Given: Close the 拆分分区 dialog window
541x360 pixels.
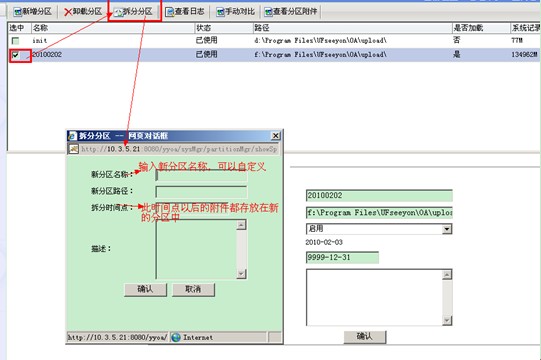Looking at the screenshot, I should (275, 136).
